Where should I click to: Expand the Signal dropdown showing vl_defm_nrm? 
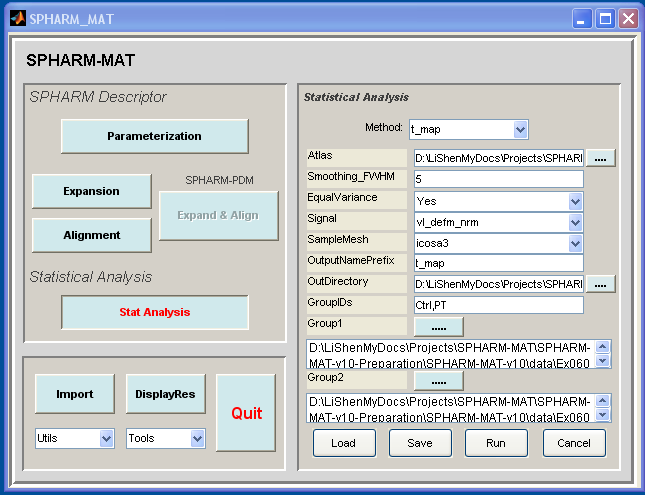point(498,223)
